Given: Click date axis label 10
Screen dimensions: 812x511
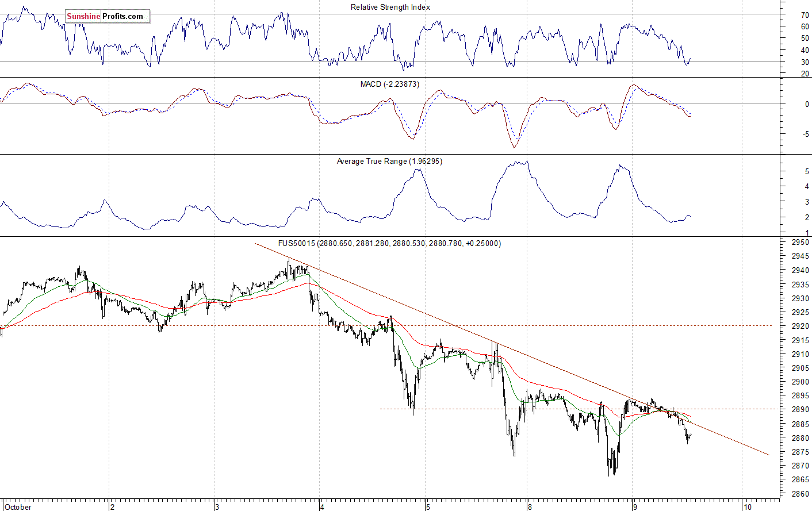Looking at the screenshot, I should point(747,507).
